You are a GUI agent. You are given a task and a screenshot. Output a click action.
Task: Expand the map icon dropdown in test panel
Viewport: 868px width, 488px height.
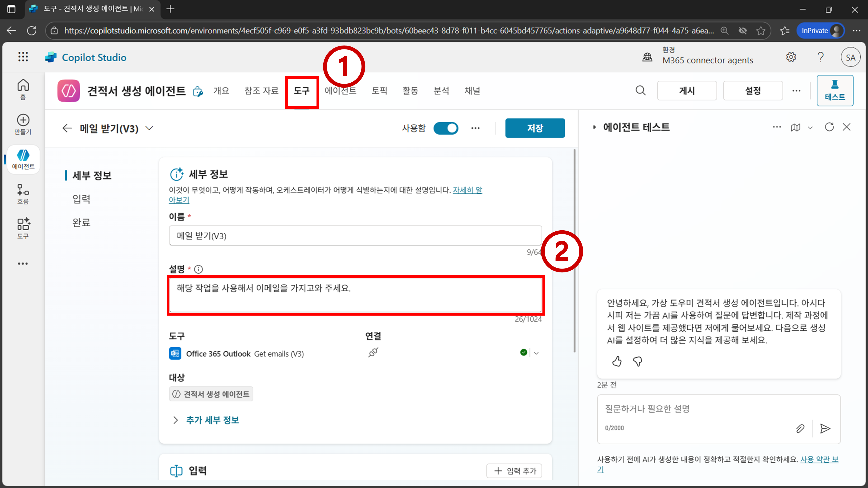click(x=810, y=128)
